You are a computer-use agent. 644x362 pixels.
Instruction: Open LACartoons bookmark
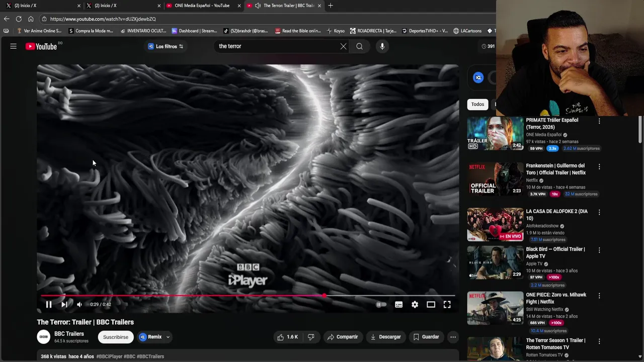tap(467, 31)
